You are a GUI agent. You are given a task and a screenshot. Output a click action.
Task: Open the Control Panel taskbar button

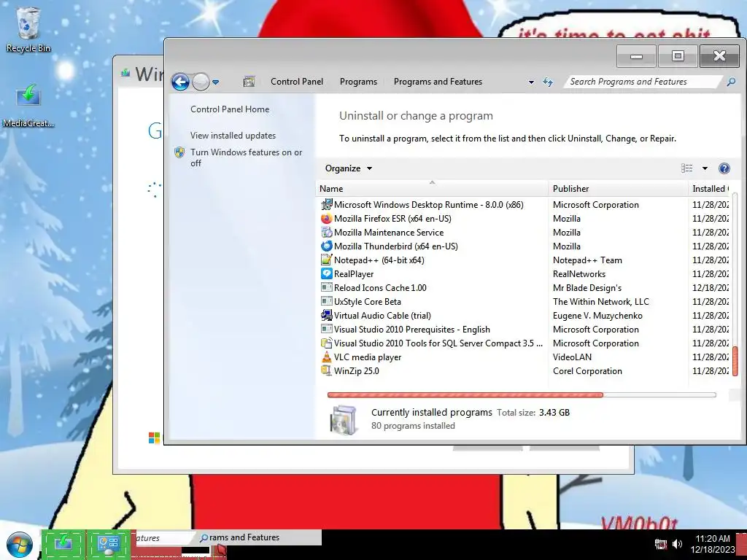[109, 544]
